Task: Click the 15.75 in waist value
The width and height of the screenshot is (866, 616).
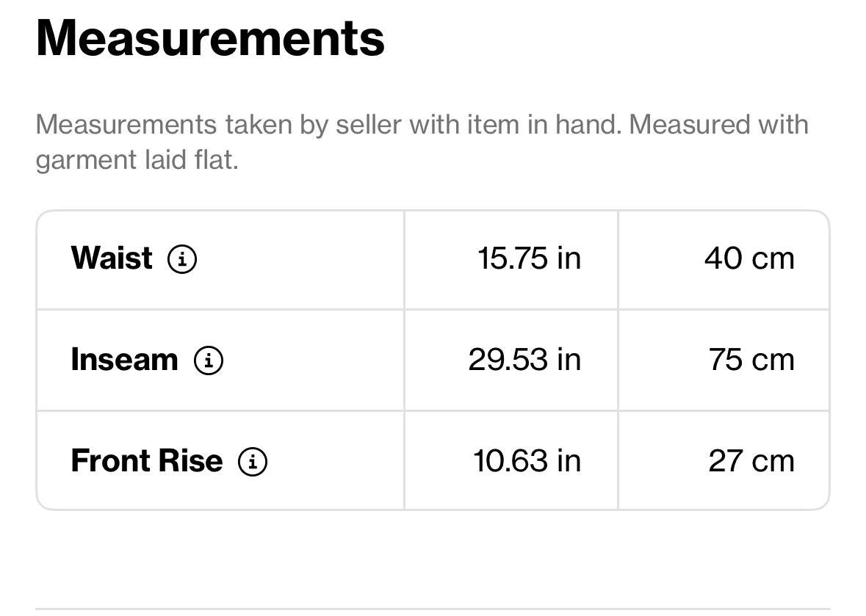Action: click(x=529, y=258)
